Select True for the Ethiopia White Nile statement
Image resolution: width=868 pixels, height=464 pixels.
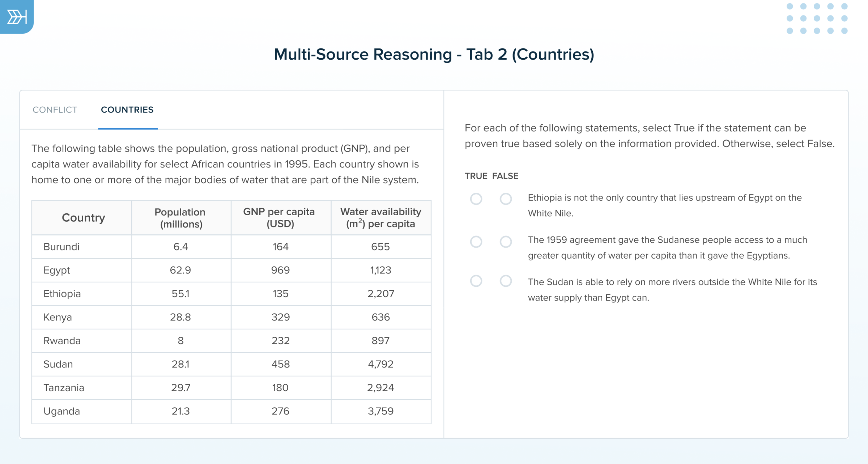coord(477,199)
